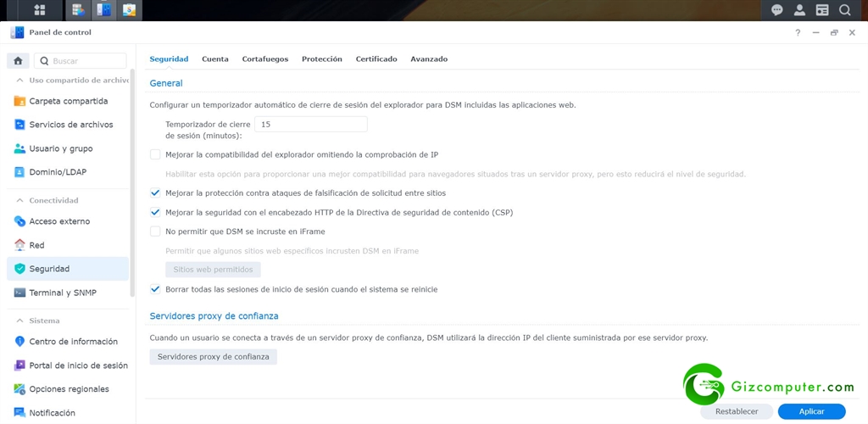Open the Package Center taskbar icon

[x=79, y=10]
